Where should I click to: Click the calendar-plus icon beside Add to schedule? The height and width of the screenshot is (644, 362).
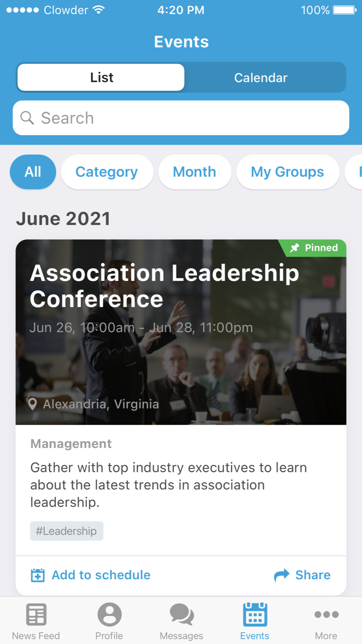[38, 575]
